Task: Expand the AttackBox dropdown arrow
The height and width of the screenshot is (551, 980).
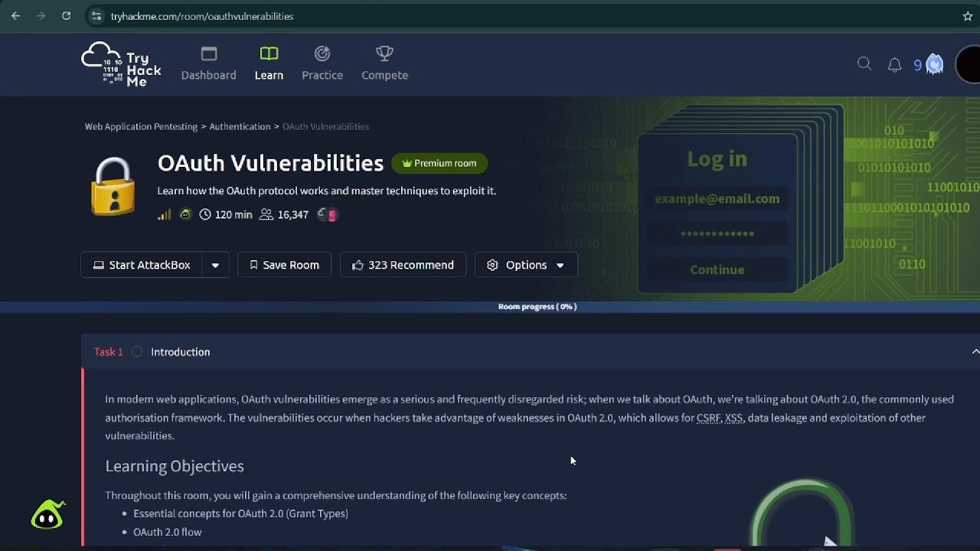Action: (x=215, y=265)
